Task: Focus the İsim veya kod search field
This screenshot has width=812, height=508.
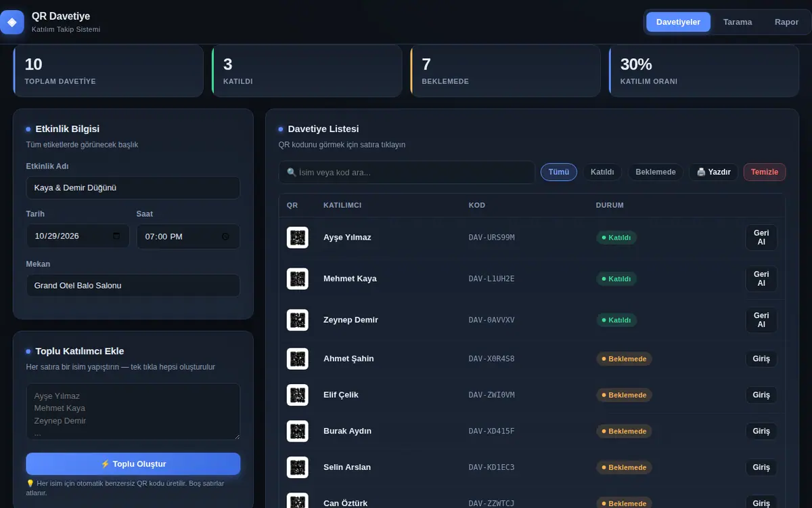Action: pos(407,172)
